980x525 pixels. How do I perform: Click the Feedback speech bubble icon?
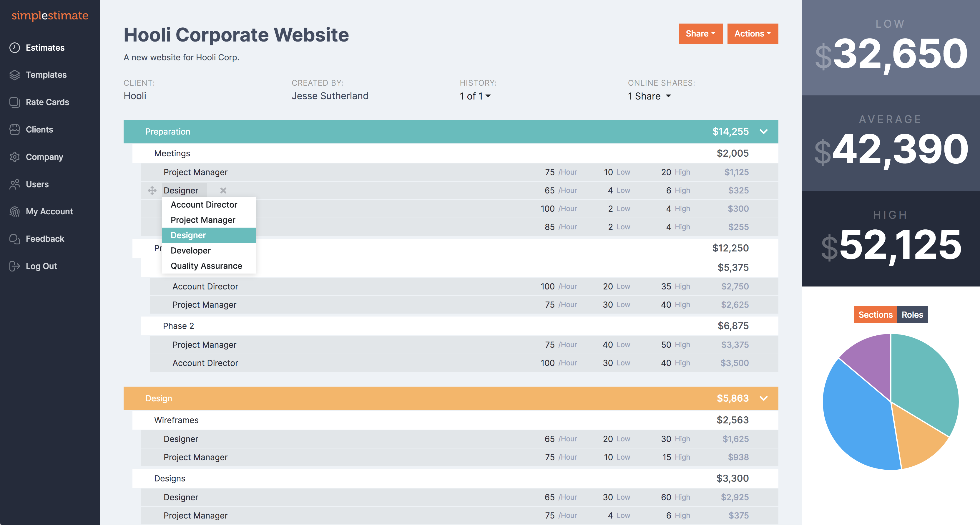[x=14, y=239]
